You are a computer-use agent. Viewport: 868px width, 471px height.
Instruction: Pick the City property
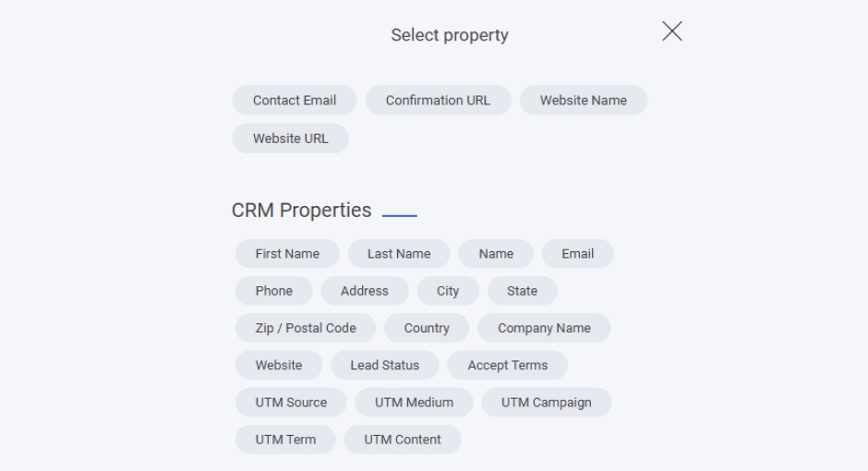coord(448,291)
